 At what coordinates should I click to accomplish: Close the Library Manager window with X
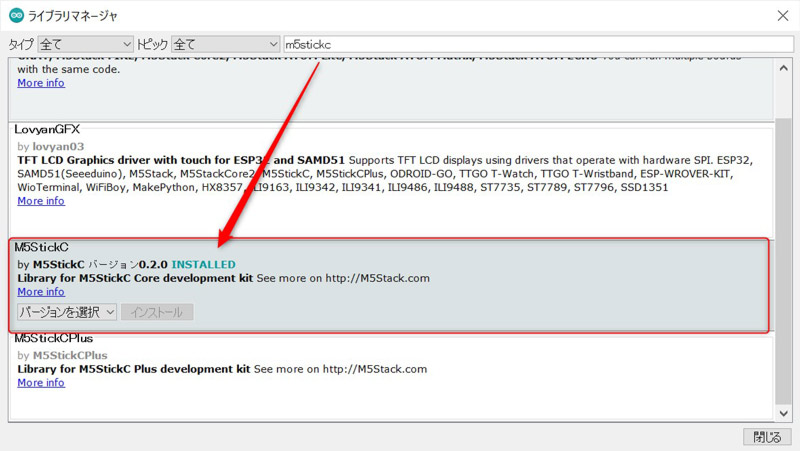783,15
